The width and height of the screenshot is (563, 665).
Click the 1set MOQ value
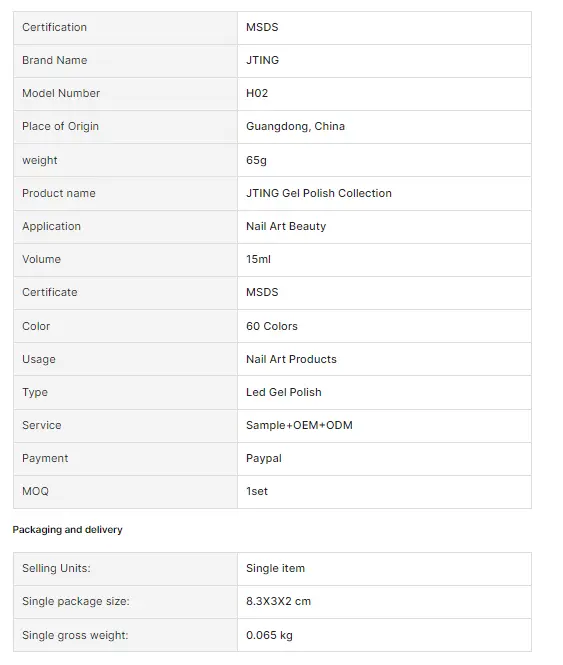point(257,492)
